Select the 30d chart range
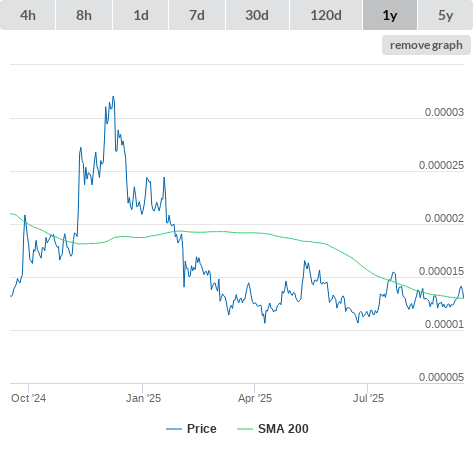474x455 pixels. pos(257,15)
